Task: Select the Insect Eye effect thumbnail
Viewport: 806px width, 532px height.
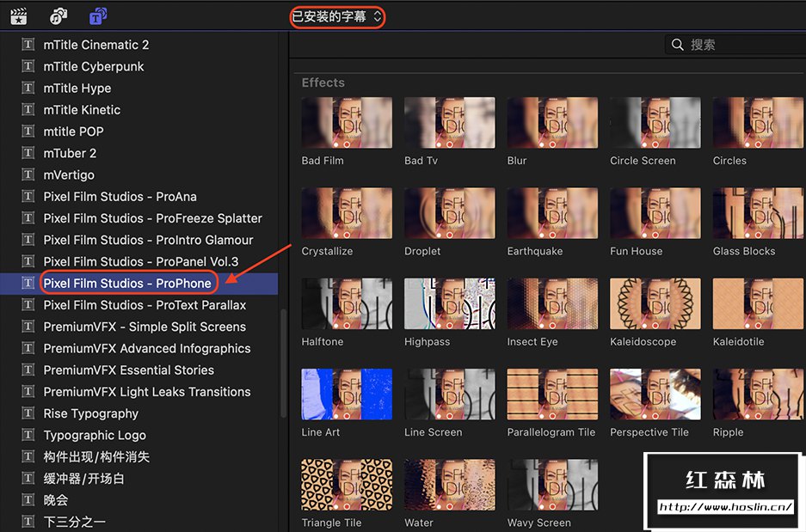Action: [552, 303]
